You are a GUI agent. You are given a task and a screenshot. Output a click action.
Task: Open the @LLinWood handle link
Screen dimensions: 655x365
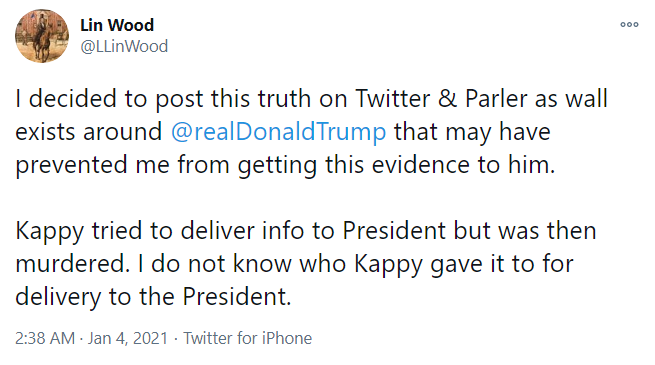tap(124, 46)
